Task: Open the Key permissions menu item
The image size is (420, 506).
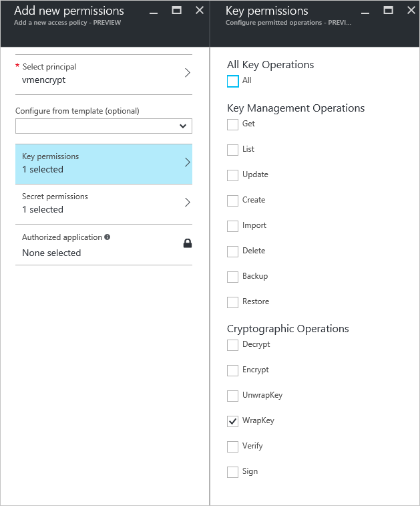Action: pyautogui.click(x=103, y=163)
